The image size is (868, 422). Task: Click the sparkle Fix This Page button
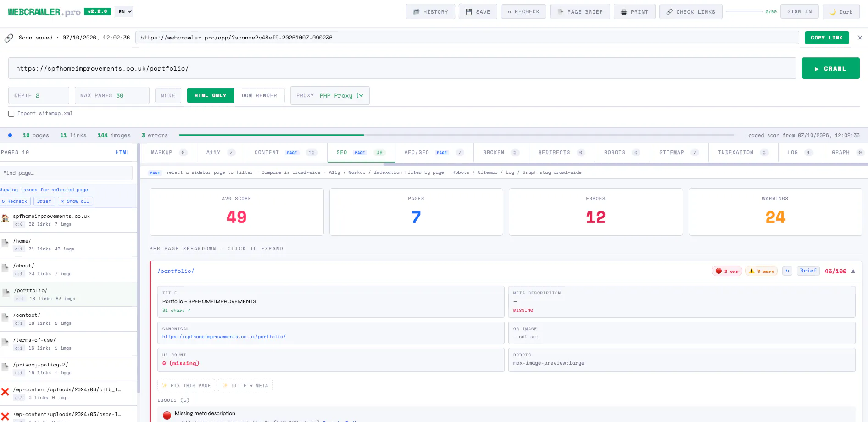click(x=186, y=385)
